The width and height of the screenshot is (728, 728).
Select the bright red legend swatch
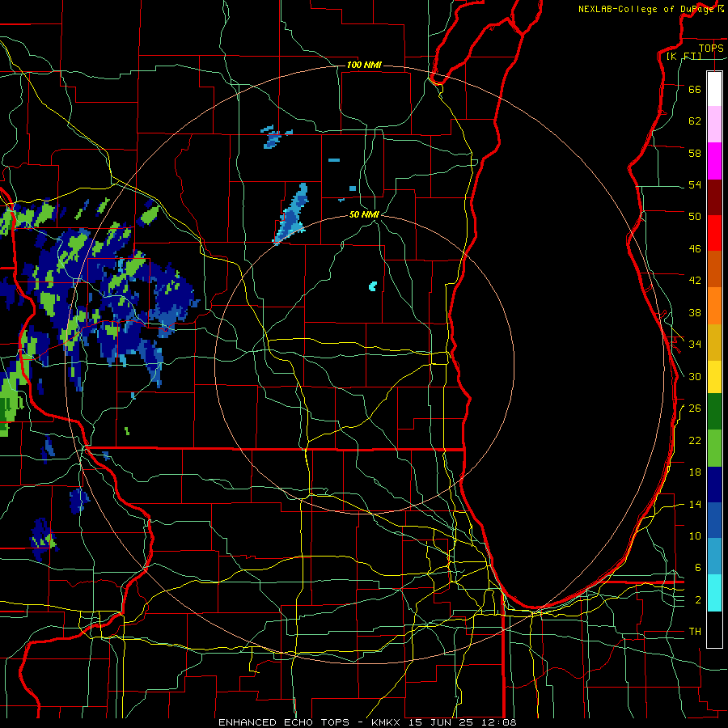pos(714,233)
